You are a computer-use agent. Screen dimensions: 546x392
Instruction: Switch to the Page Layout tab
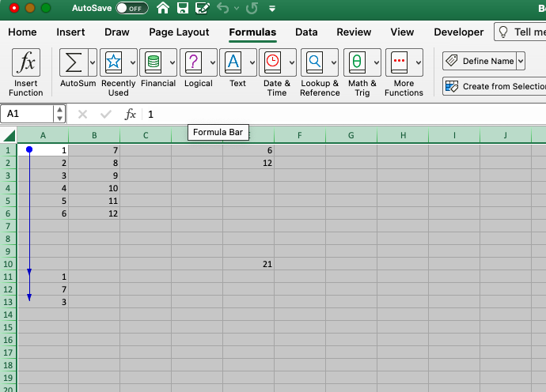(179, 32)
